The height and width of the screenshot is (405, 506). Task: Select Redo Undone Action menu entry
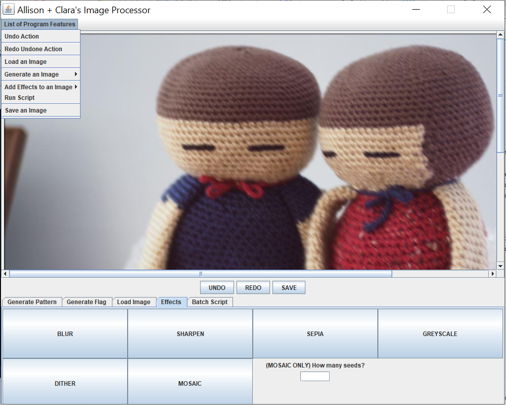pyautogui.click(x=41, y=49)
